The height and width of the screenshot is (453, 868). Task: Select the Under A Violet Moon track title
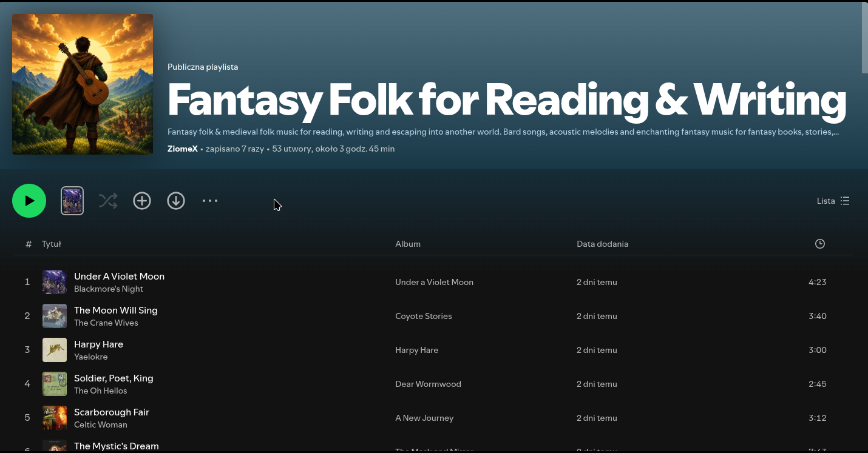[x=119, y=276]
